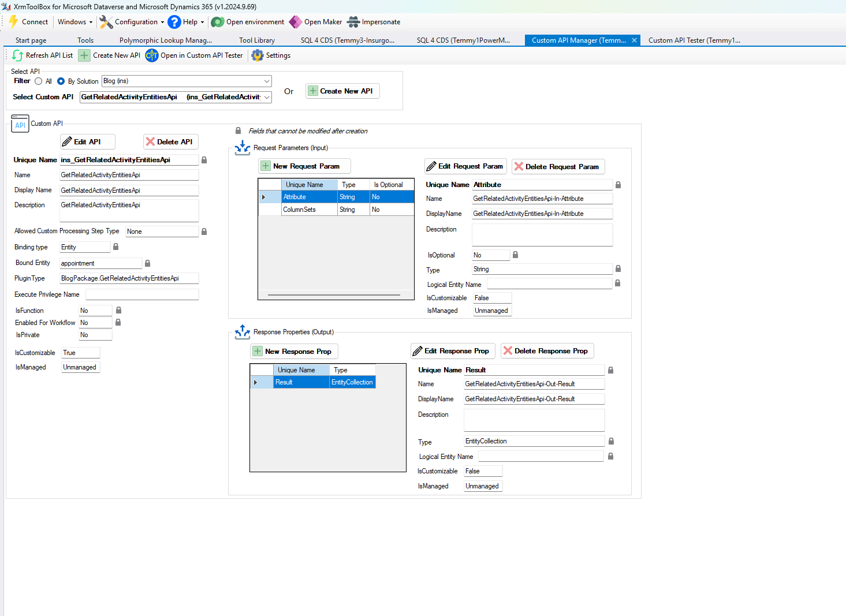Click the Display Name input field

click(x=129, y=191)
